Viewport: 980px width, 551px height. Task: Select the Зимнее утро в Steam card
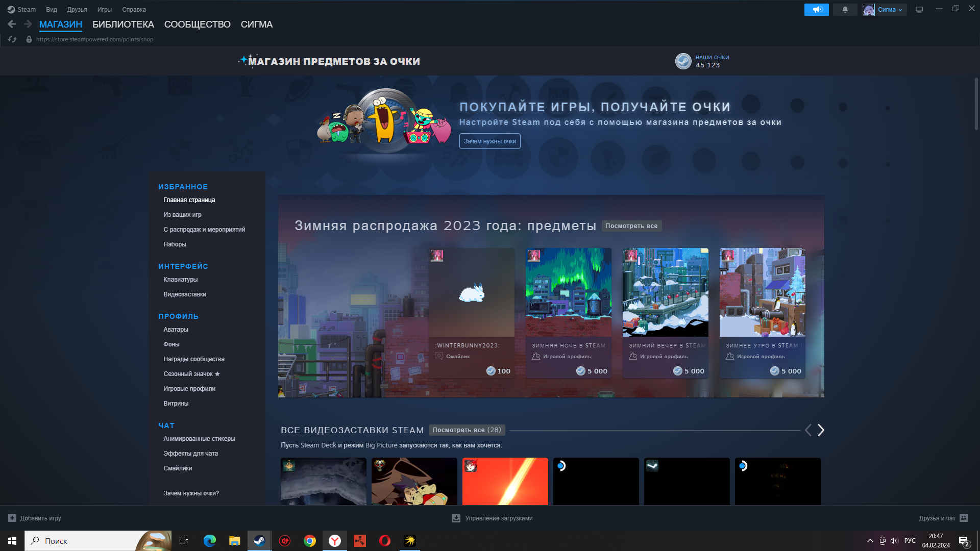tap(763, 313)
